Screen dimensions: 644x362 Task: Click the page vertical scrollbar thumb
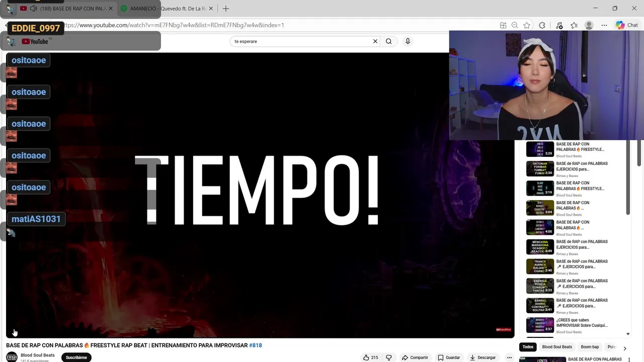pos(639,153)
